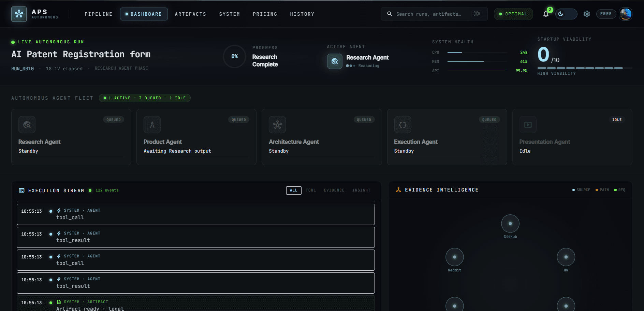The image size is (644, 311).
Task: Click 'Awaiting Research output' status text
Action: coord(177,151)
